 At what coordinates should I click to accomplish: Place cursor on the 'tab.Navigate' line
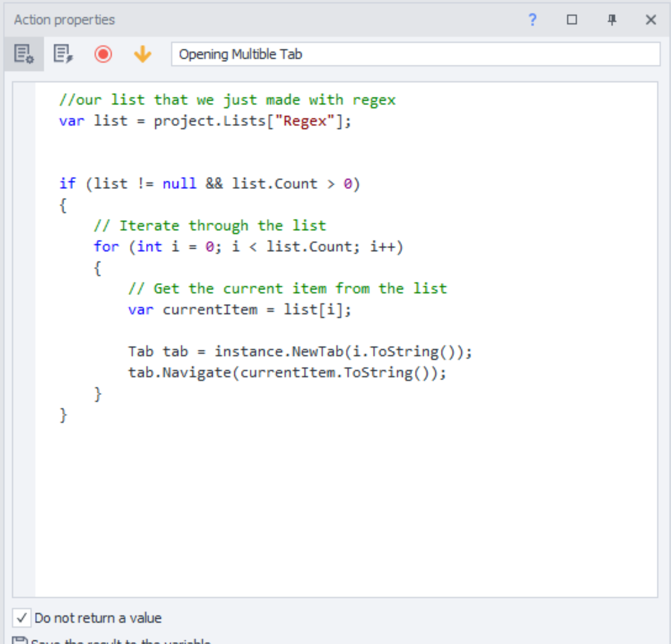pyautogui.click(x=287, y=372)
